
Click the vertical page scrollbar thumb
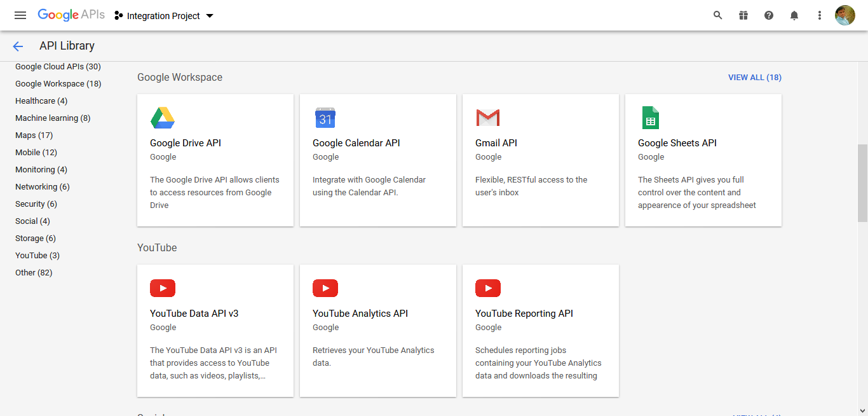862,183
